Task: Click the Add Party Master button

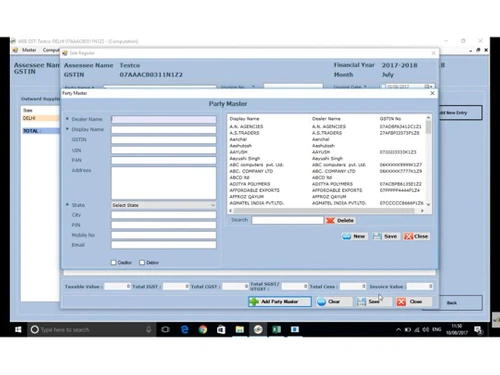Action: [x=280, y=301]
